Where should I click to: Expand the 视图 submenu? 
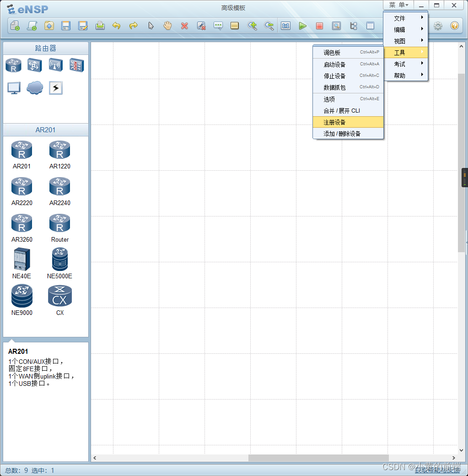(406, 41)
